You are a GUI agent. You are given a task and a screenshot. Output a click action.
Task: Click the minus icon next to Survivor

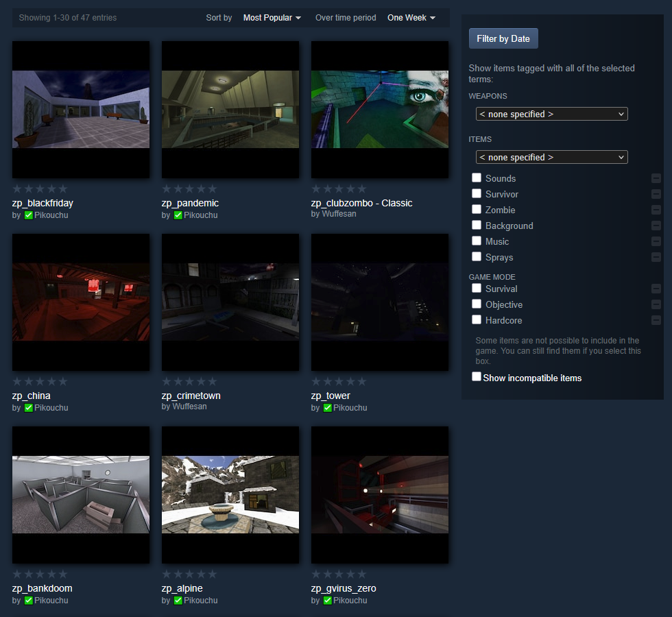click(x=656, y=194)
